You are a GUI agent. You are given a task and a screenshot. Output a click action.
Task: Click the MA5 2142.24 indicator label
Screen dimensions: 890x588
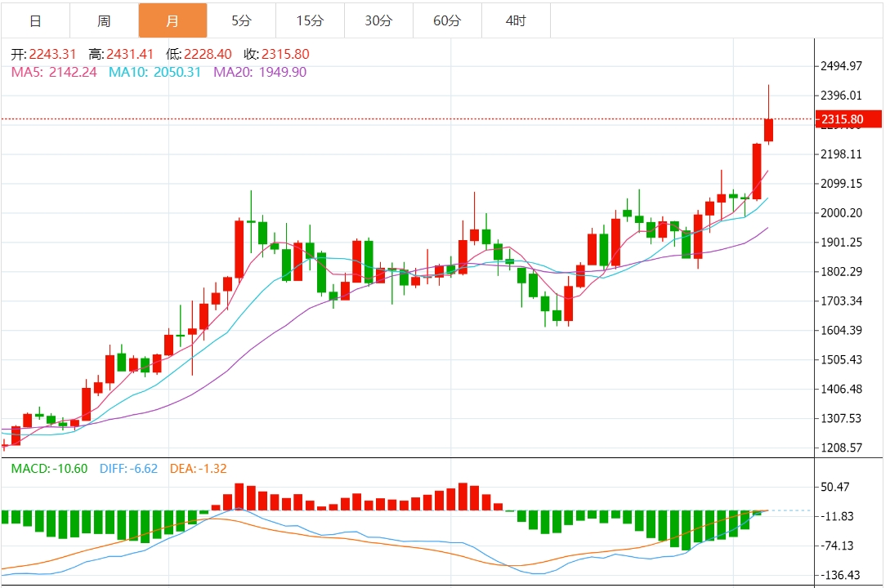[54, 72]
